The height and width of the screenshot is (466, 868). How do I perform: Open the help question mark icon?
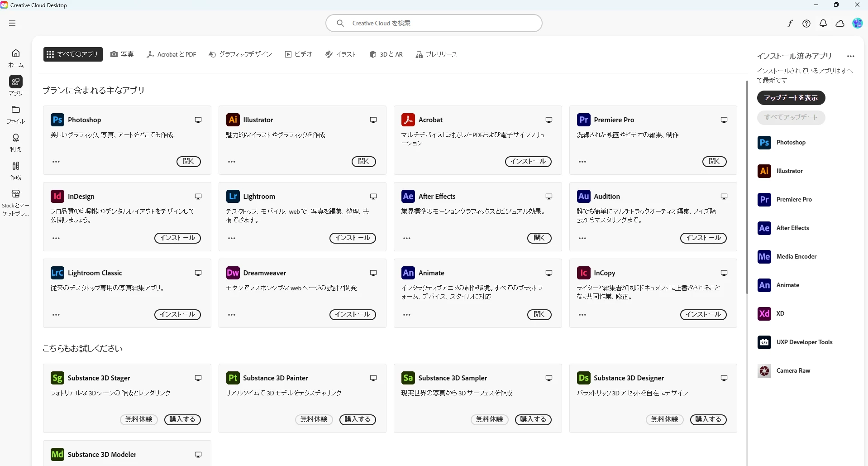pos(806,24)
